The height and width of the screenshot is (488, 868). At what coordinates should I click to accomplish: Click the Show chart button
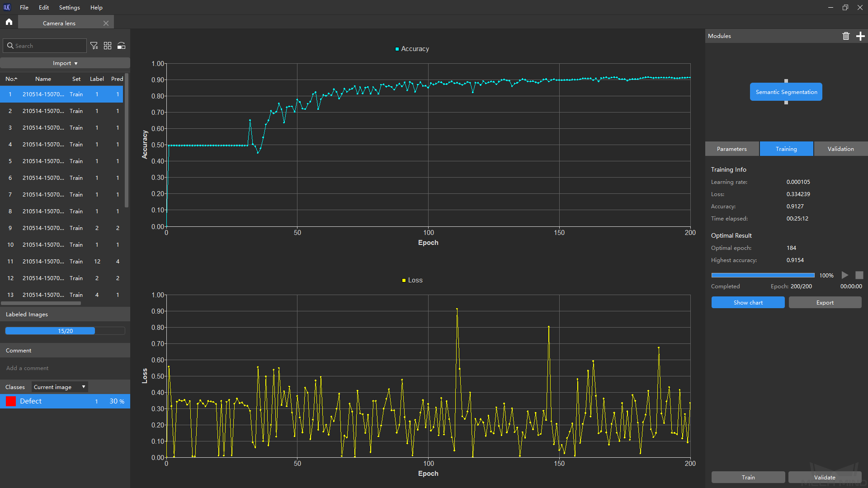pos(748,302)
